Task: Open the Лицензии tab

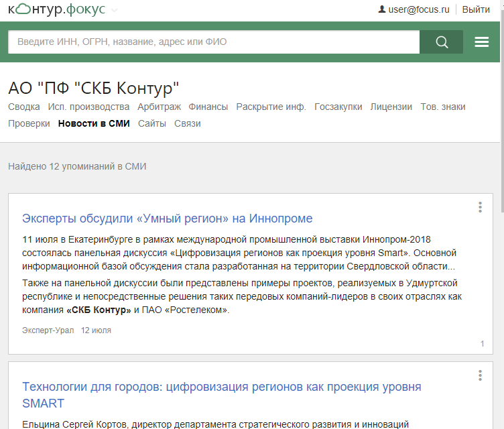Action: 391,107
